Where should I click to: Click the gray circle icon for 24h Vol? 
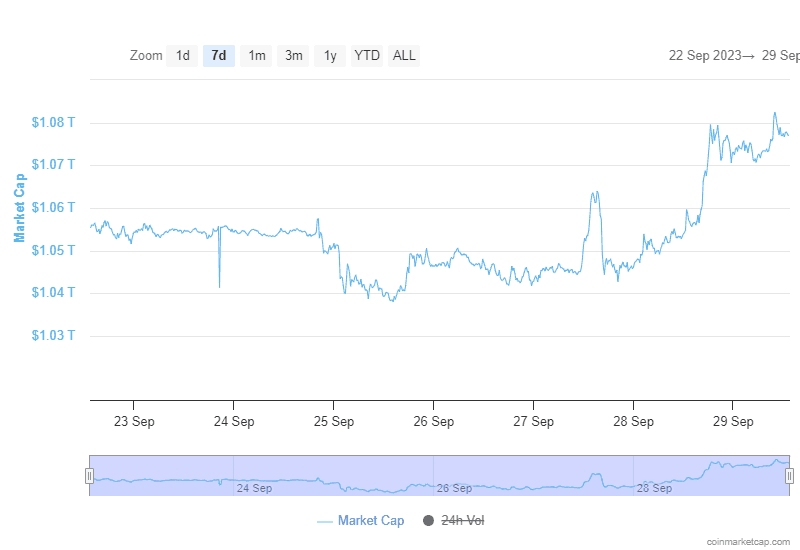[428, 521]
